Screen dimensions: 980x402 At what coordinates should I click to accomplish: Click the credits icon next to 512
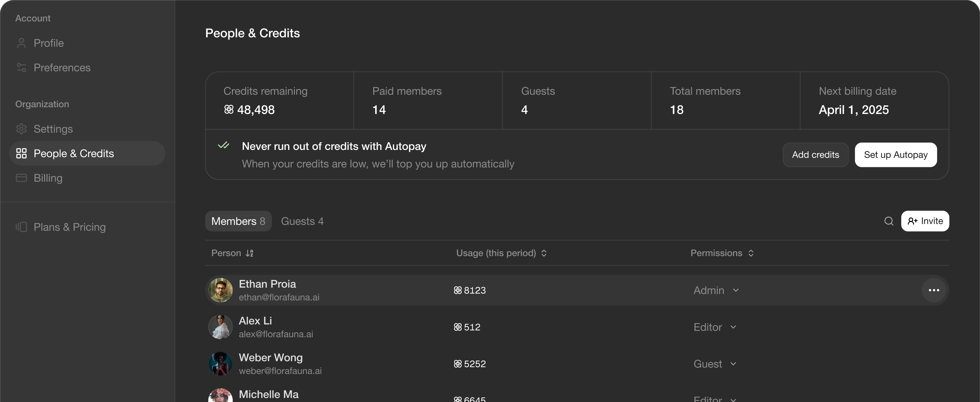pos(458,327)
